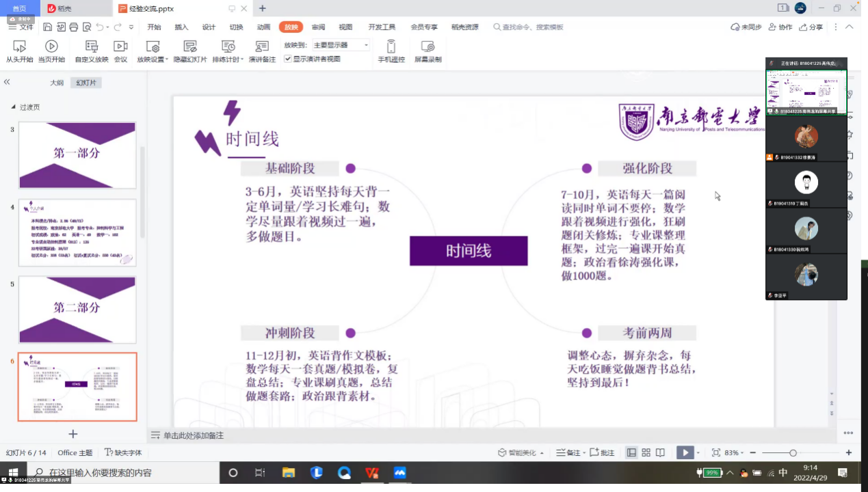Select slide 4 thumbnail in panel
The image size is (868, 492).
[77, 232]
